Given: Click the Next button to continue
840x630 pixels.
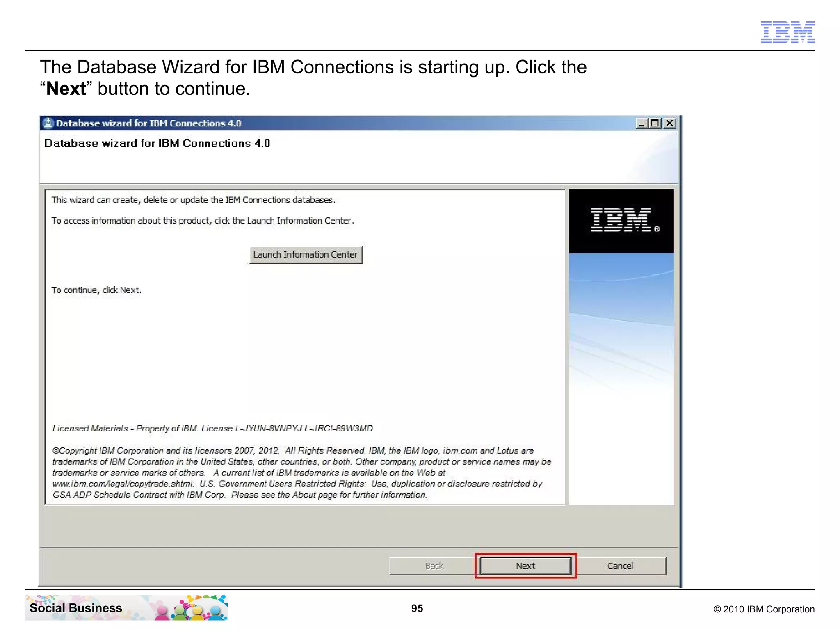Looking at the screenshot, I should 525,566.
